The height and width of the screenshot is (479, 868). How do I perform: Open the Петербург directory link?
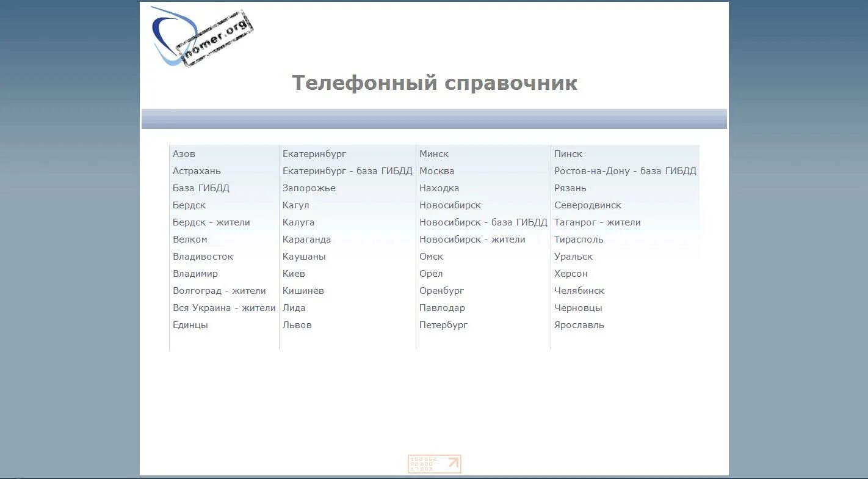click(443, 324)
